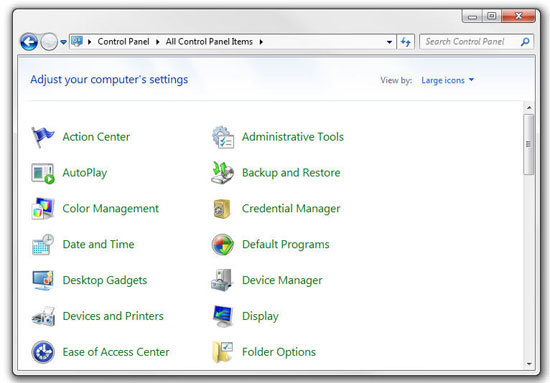Select All Control Panel Items breadcrumb

tap(209, 42)
